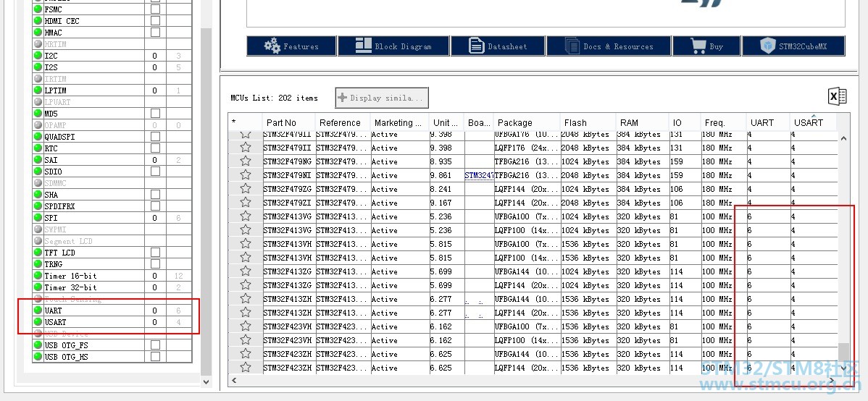Image resolution: width=868 pixels, height=401 pixels.
Task: Toggle the MD5 checkbox
Action: coord(156,114)
